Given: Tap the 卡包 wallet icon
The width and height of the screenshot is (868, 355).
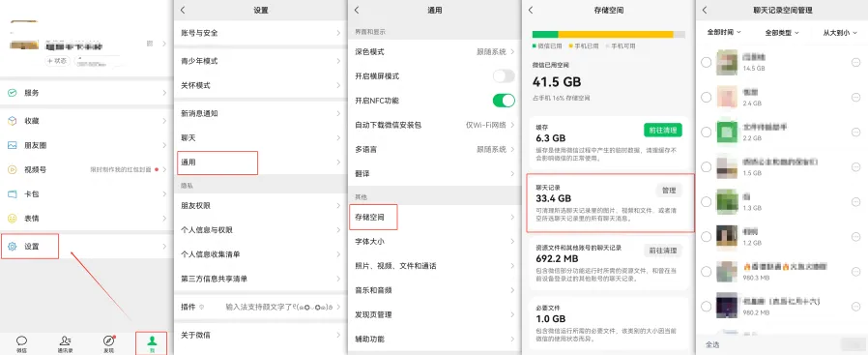Looking at the screenshot, I should [13, 193].
